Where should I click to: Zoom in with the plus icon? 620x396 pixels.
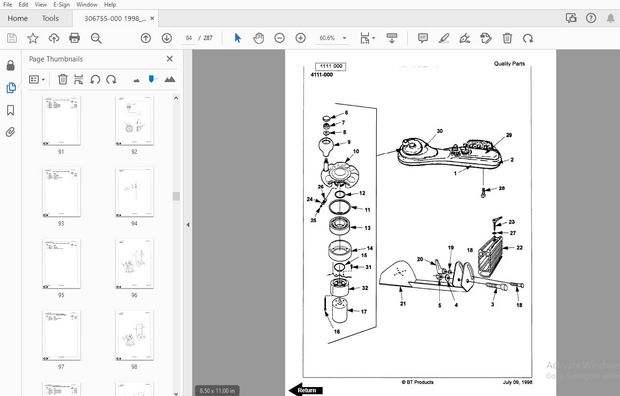coord(301,38)
